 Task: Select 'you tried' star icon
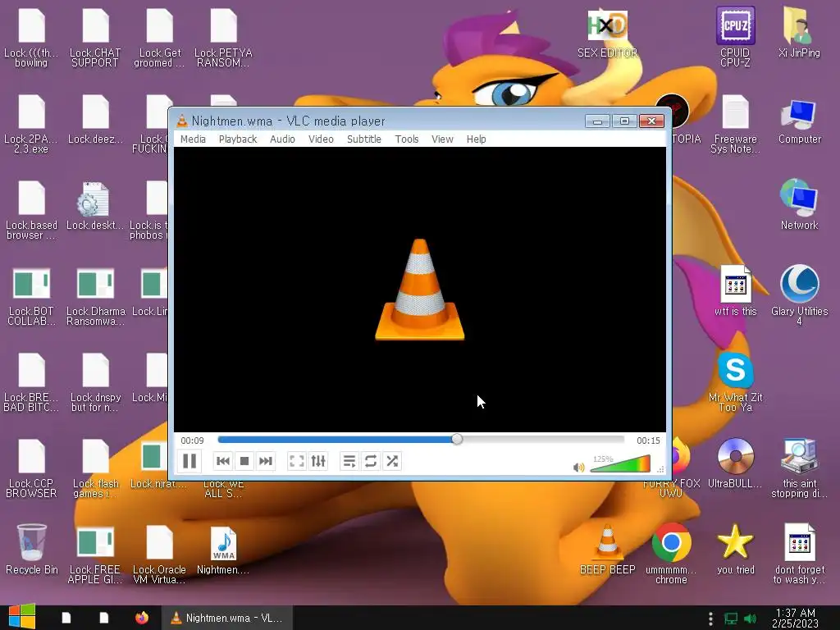pos(735,550)
